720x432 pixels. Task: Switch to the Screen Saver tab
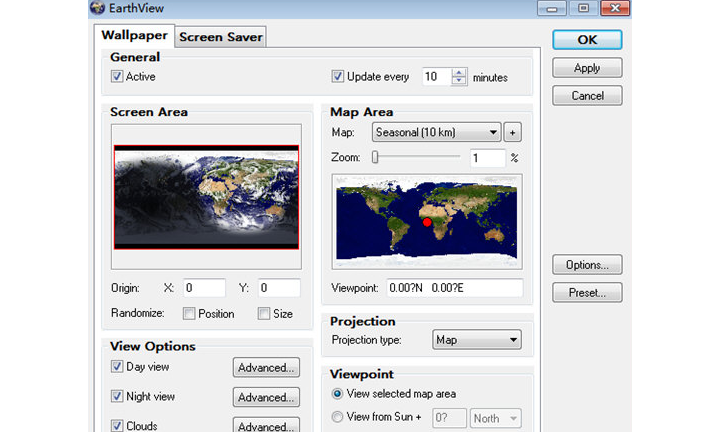click(220, 37)
